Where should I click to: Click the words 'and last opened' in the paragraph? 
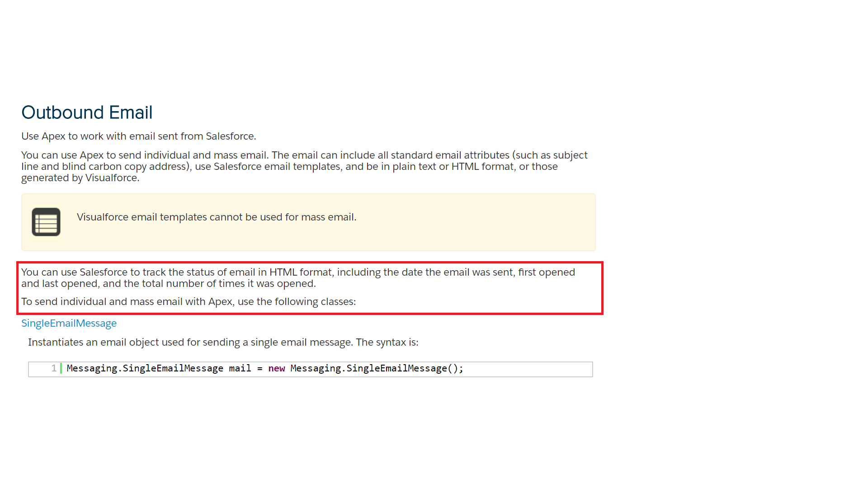60,284
